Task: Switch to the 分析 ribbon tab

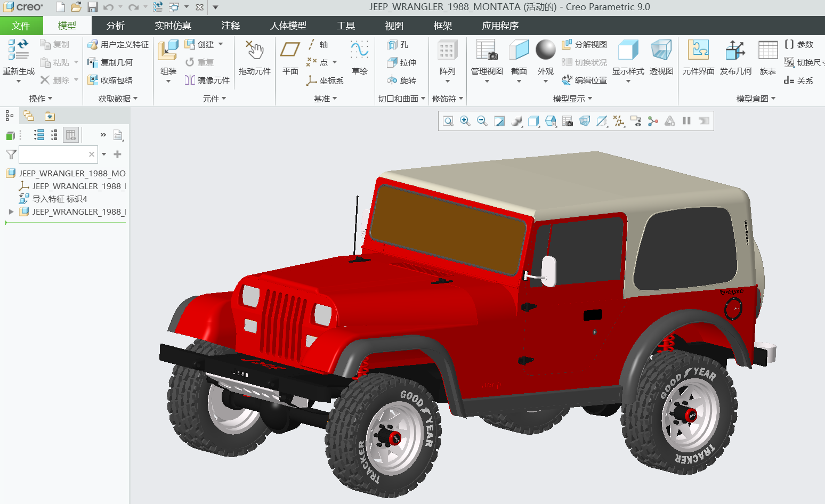Action: 115,26
